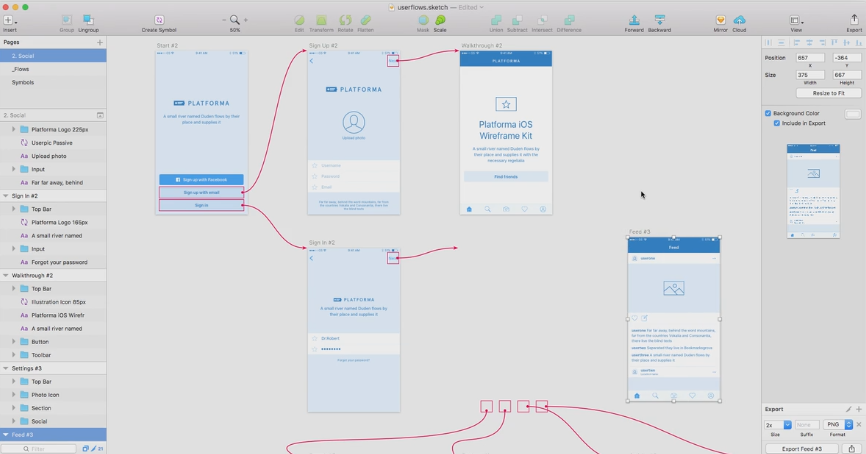This screenshot has height=454, width=866.
Task: Select the 2. Social page
Action: [53, 56]
